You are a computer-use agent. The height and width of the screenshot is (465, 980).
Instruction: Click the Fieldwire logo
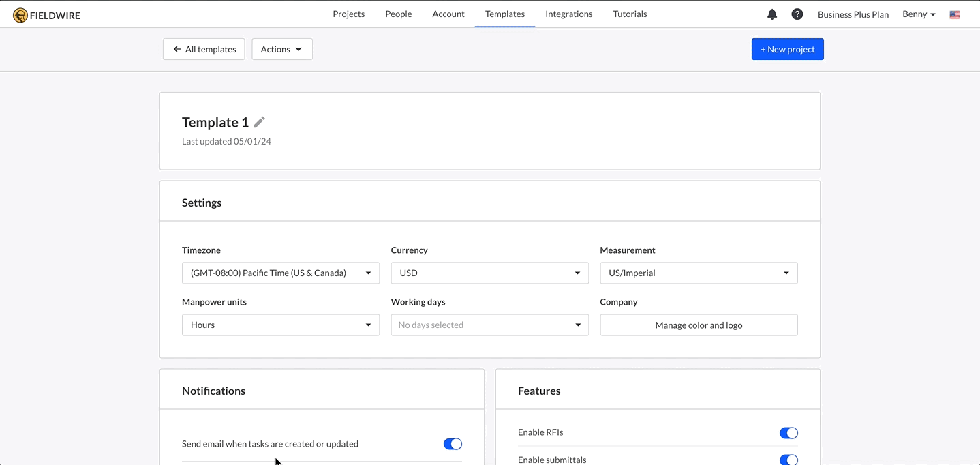(x=46, y=14)
